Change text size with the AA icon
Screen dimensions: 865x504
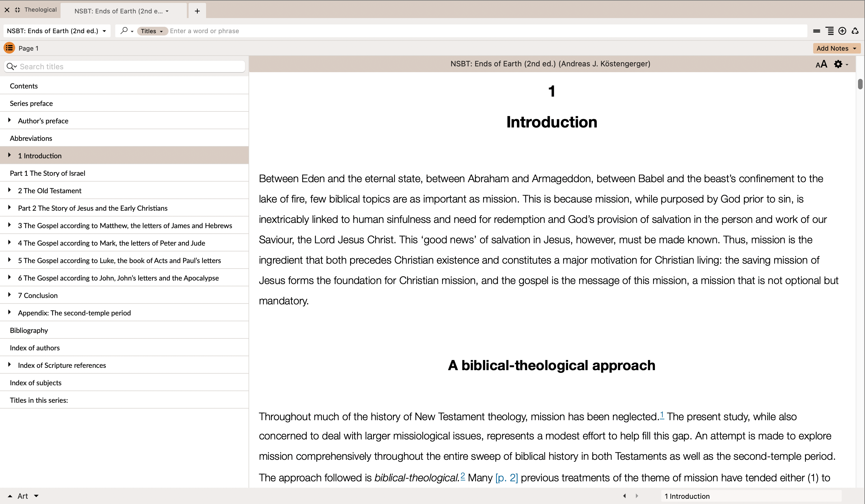pyautogui.click(x=821, y=64)
